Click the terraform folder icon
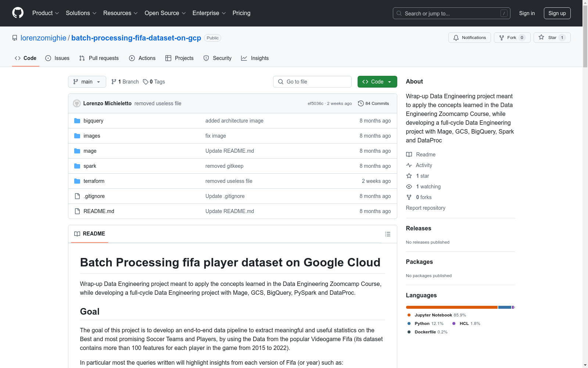588x368 pixels. pos(77,181)
